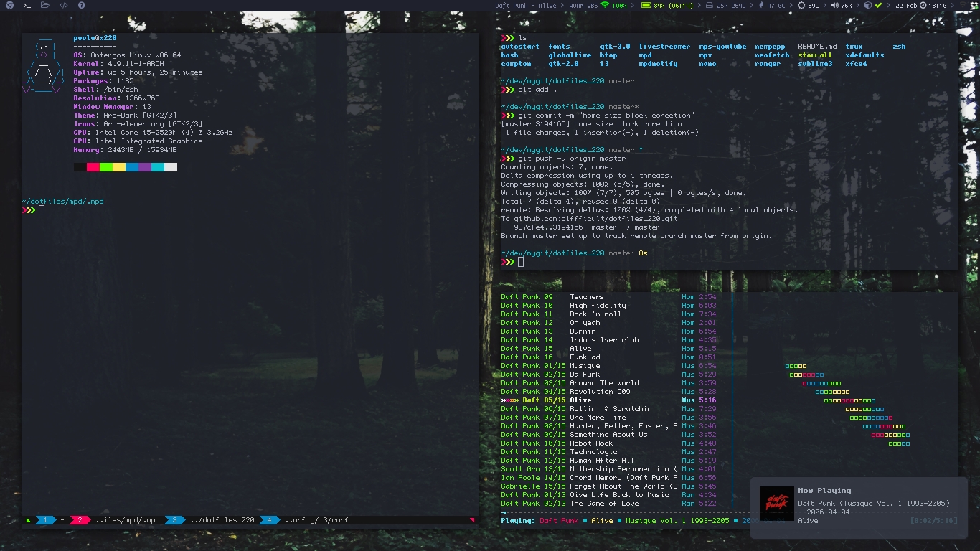
Task: Click the green checkmark update status icon
Action: pos(878,5)
